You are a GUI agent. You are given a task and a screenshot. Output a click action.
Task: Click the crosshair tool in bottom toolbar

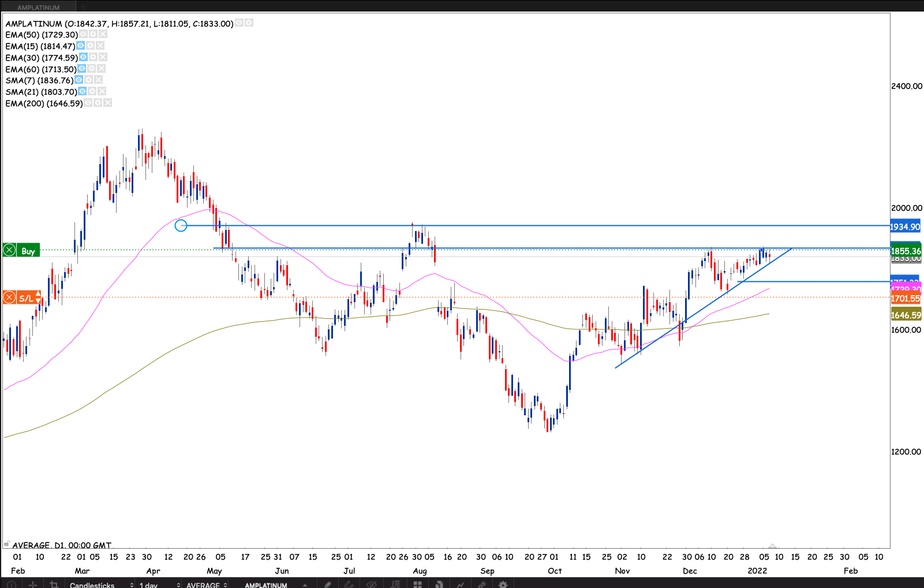[x=33, y=584]
